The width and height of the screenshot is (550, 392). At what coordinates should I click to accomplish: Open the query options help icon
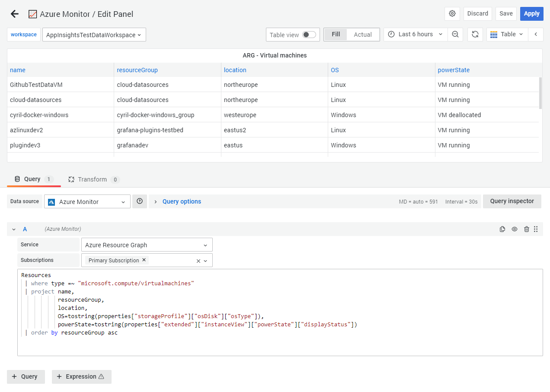tap(139, 201)
